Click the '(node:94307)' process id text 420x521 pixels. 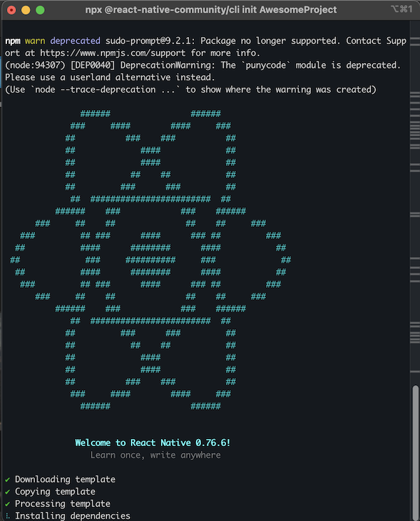pyautogui.click(x=35, y=65)
